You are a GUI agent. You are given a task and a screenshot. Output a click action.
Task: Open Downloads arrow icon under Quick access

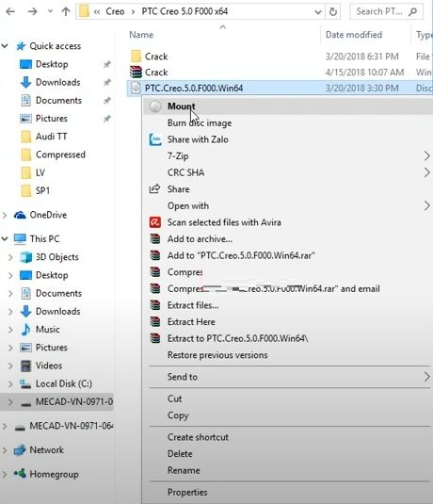click(x=25, y=82)
